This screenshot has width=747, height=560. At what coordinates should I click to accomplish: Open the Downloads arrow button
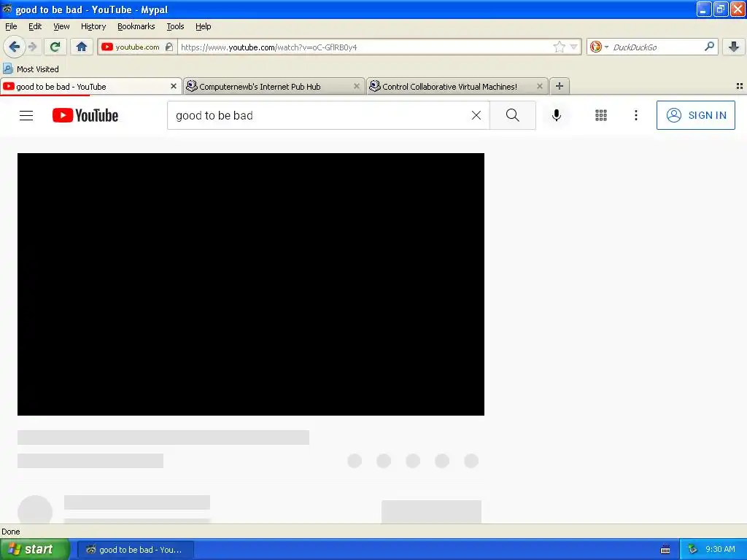click(x=734, y=47)
